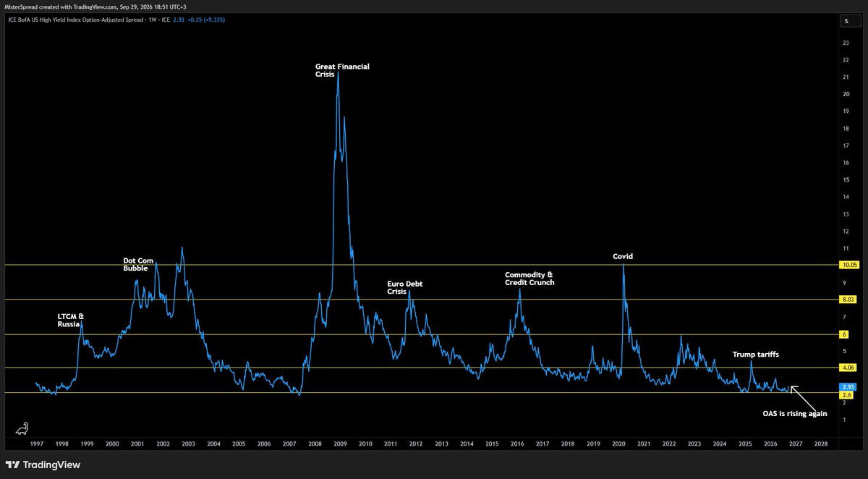Select the 4.06 horizontal line price label
The image size is (868, 479).
tap(848, 368)
